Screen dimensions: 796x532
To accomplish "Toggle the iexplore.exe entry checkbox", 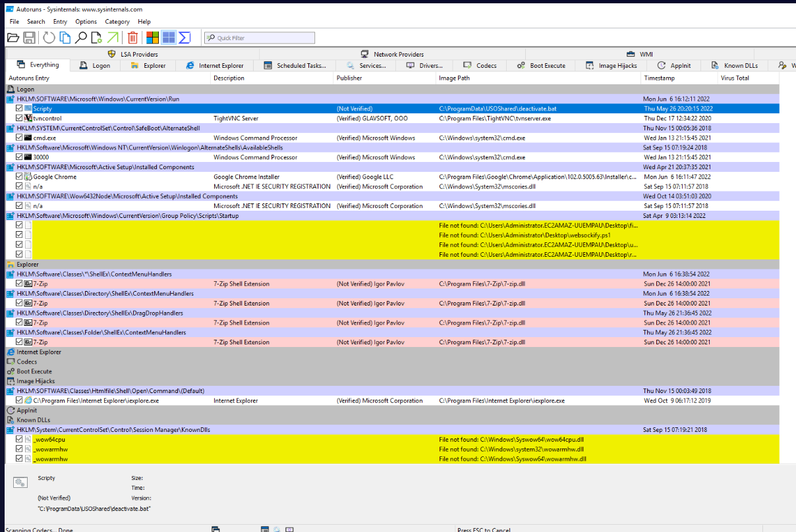I will point(19,400).
